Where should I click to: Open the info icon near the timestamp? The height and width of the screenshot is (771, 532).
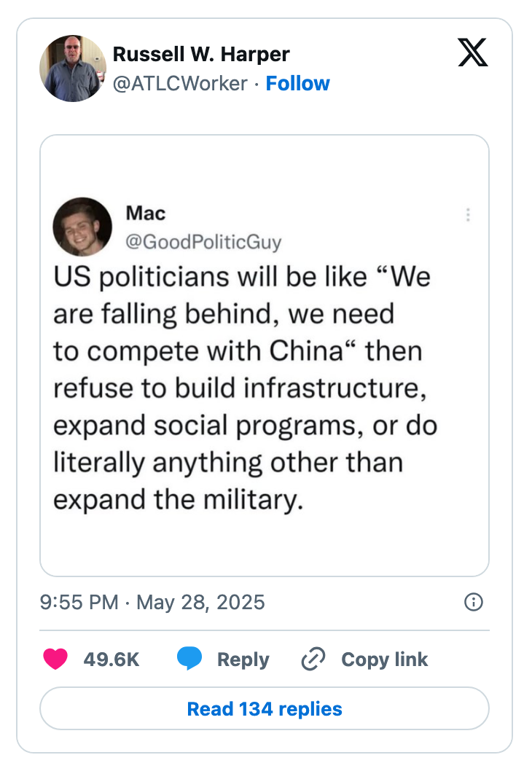coord(473,603)
